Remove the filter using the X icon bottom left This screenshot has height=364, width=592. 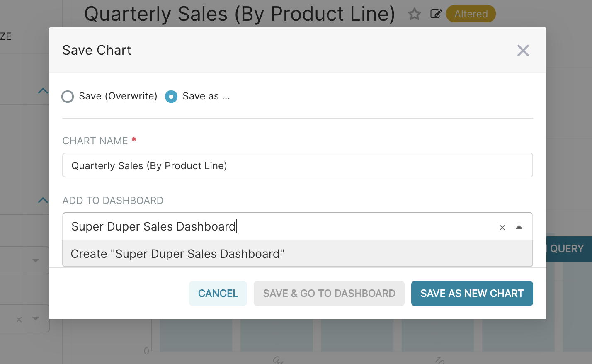click(19, 319)
